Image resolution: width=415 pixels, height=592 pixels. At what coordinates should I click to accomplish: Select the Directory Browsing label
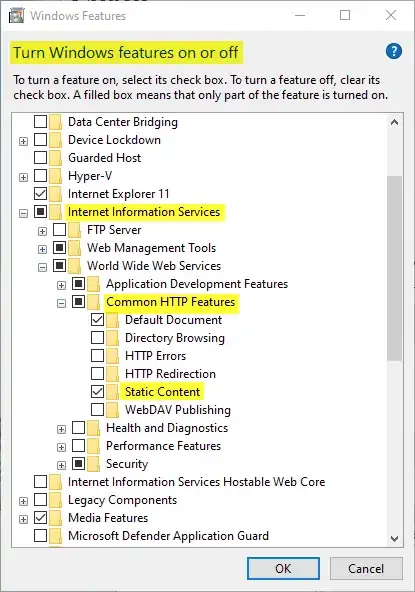175,338
